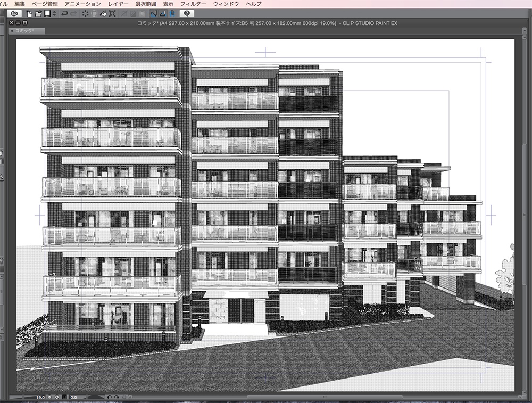Click the reset rotation button in bottom bar
Image resolution: width=532 pixels, height=403 pixels.
[125, 397]
